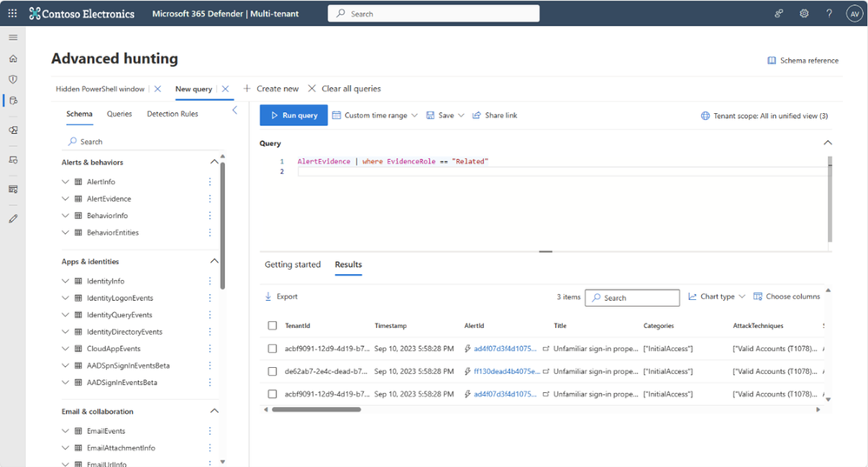Switch to the Hidden PowerShell window tab
The width and height of the screenshot is (868, 467).
click(x=100, y=89)
